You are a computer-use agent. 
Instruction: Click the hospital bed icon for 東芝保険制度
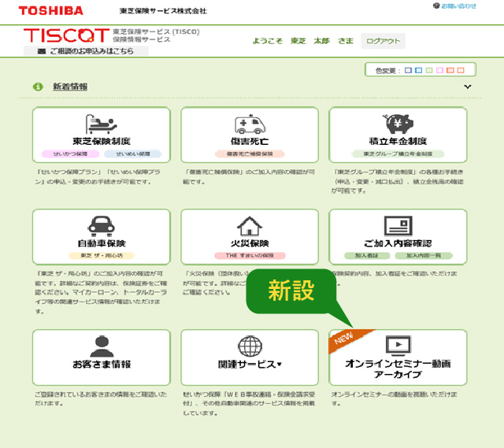pos(101,124)
